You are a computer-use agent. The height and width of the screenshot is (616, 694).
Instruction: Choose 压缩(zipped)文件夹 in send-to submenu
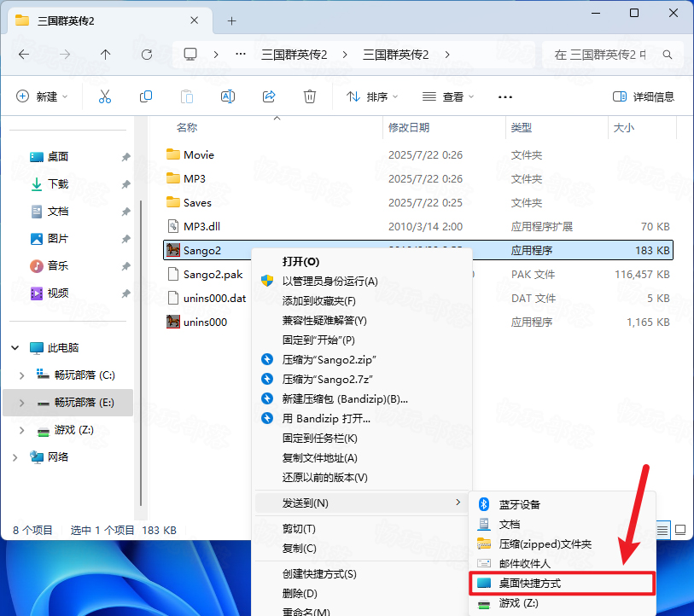(562, 543)
